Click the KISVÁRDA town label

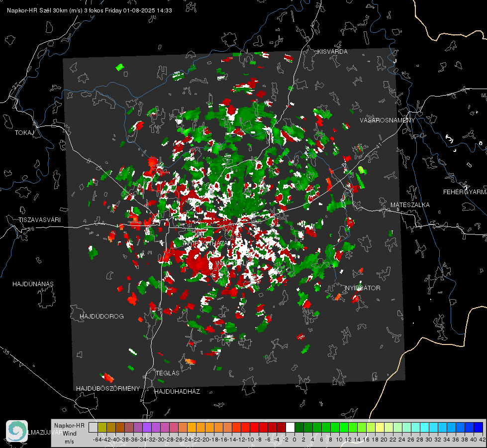click(332, 52)
